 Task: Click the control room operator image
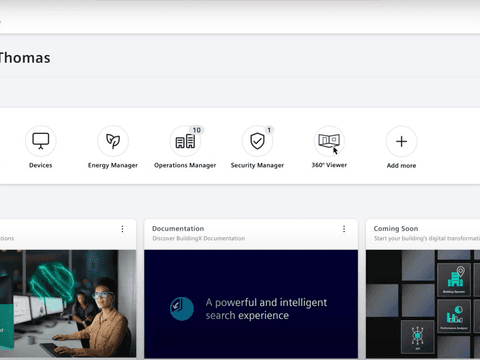point(68,304)
